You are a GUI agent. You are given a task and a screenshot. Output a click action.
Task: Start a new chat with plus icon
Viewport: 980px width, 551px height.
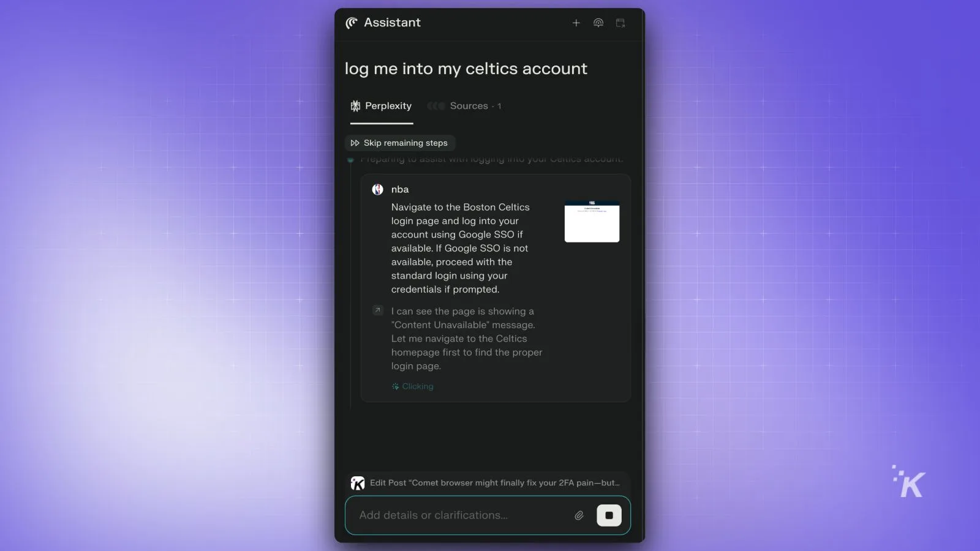[576, 23]
